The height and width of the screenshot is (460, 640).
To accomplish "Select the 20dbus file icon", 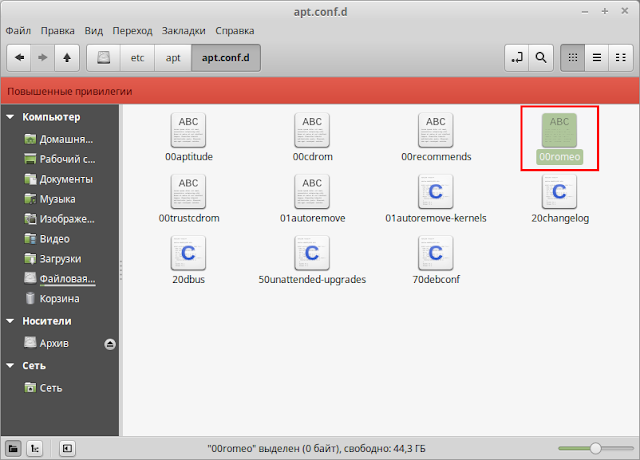I will pyautogui.click(x=188, y=253).
